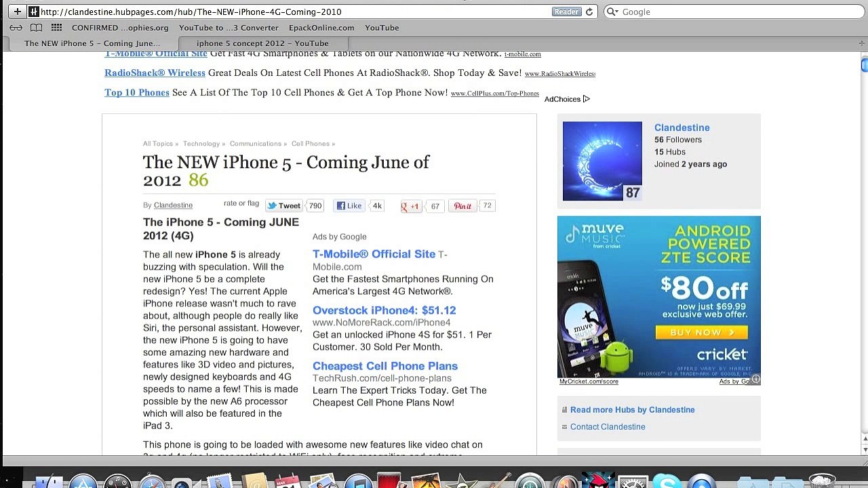Click the BUY NOW button on Cricket ad

point(701,332)
